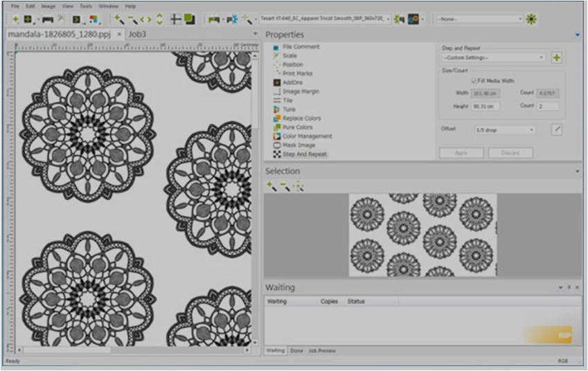588x371 pixels.
Task: Open the gears icon dropdown arrow
Action: (422, 19)
